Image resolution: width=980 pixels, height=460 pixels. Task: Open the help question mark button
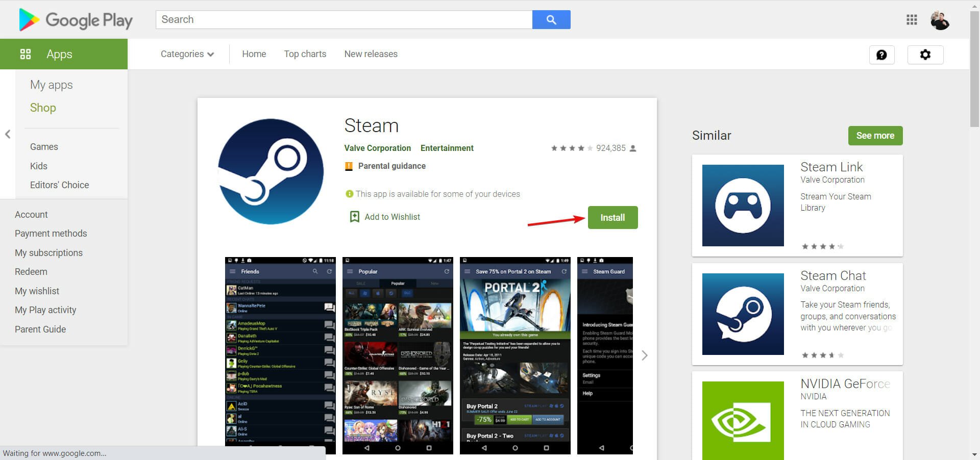[x=881, y=55]
